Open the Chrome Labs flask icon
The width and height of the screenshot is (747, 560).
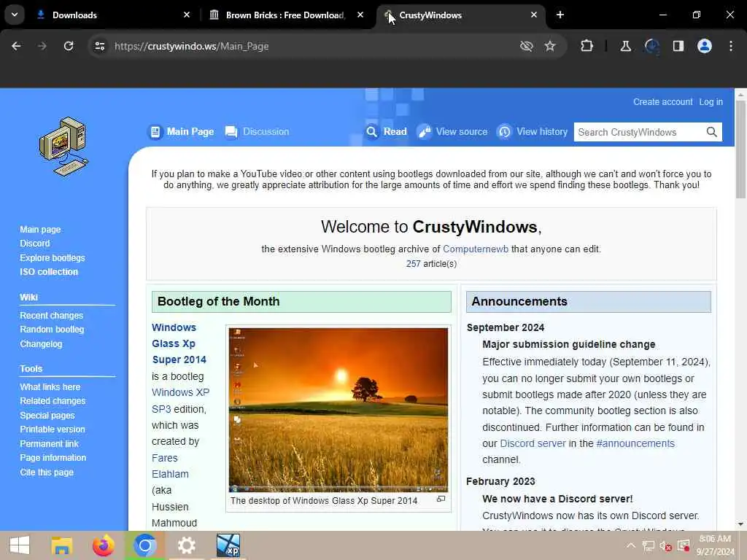click(625, 46)
